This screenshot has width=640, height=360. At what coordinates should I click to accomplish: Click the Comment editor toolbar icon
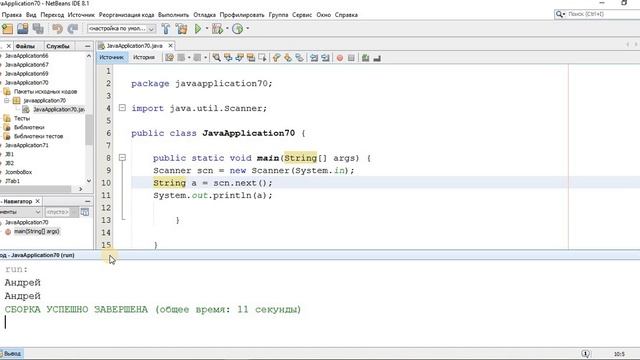(x=365, y=58)
